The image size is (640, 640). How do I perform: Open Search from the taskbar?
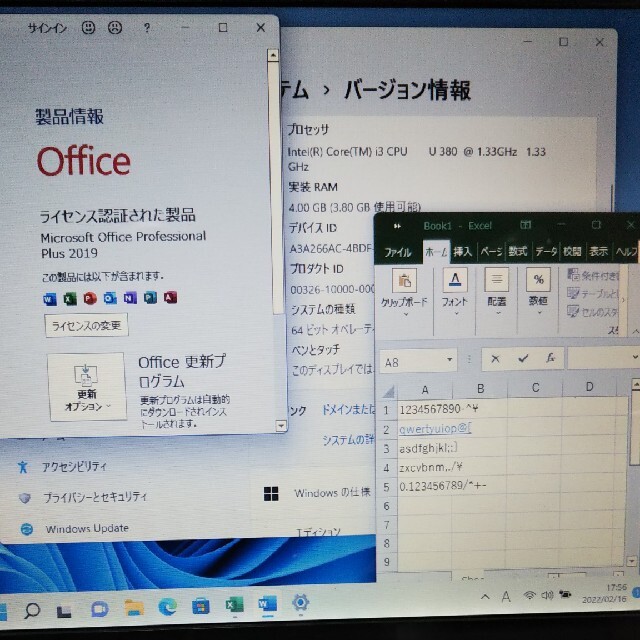coord(32,611)
